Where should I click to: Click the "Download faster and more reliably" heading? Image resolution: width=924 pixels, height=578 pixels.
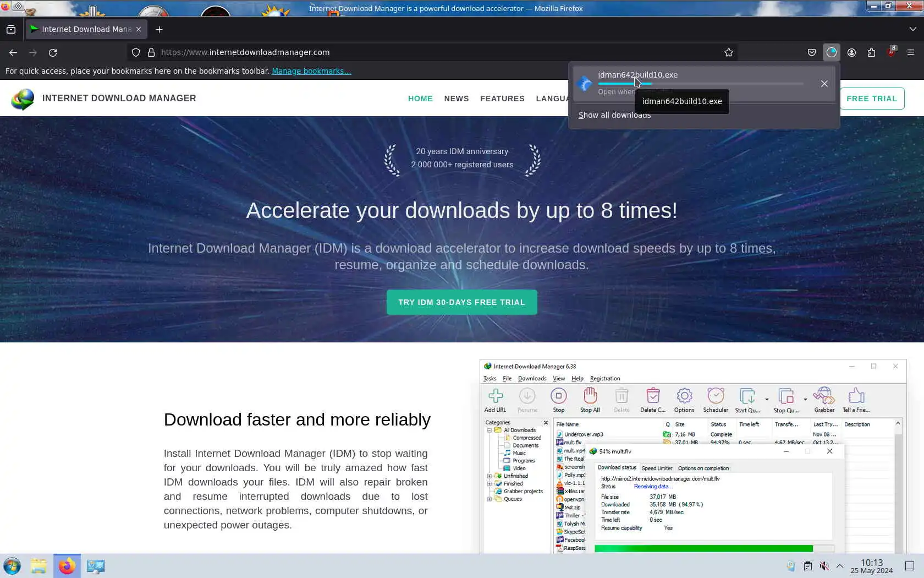(x=297, y=419)
